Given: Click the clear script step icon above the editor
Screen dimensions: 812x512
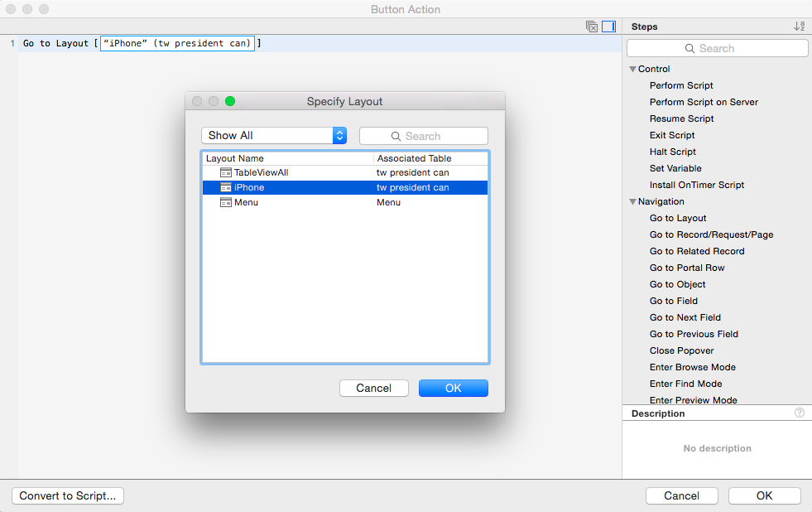Looking at the screenshot, I should click(591, 26).
